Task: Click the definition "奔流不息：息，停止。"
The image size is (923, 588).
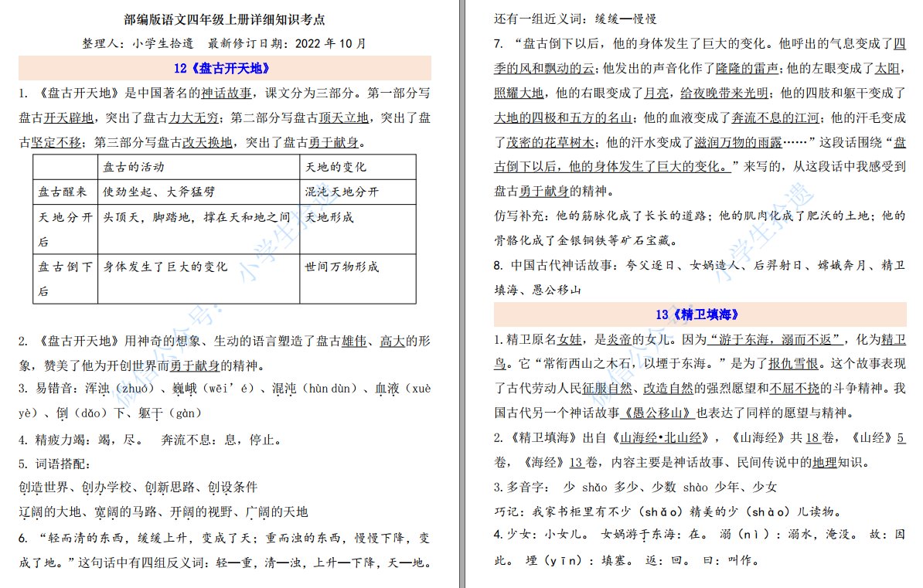Action: click(x=223, y=439)
